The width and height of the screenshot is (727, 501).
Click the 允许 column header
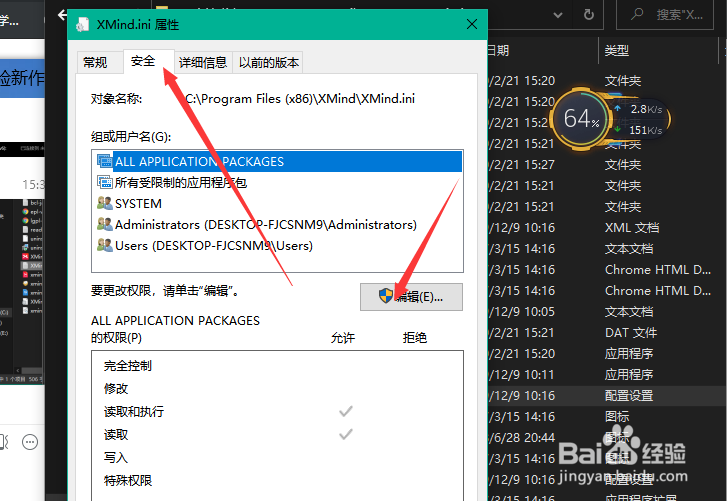343,337
